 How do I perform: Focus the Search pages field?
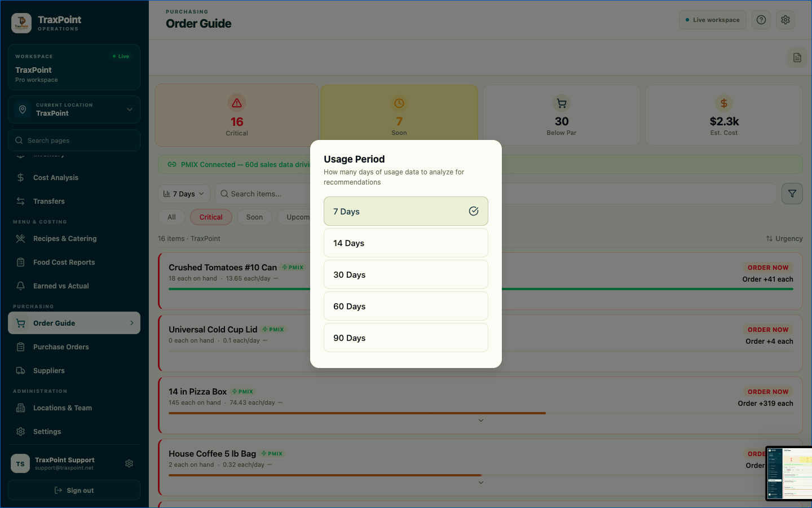[x=74, y=141]
